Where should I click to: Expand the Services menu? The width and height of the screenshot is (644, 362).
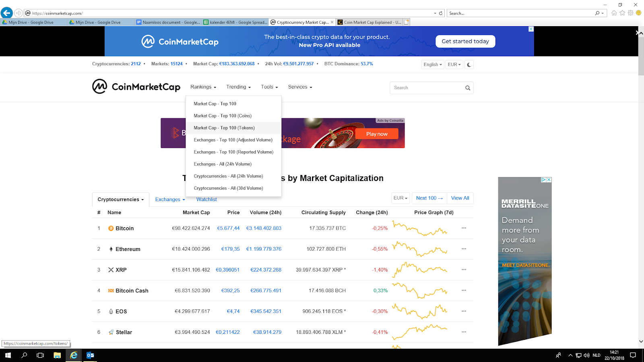300,87
